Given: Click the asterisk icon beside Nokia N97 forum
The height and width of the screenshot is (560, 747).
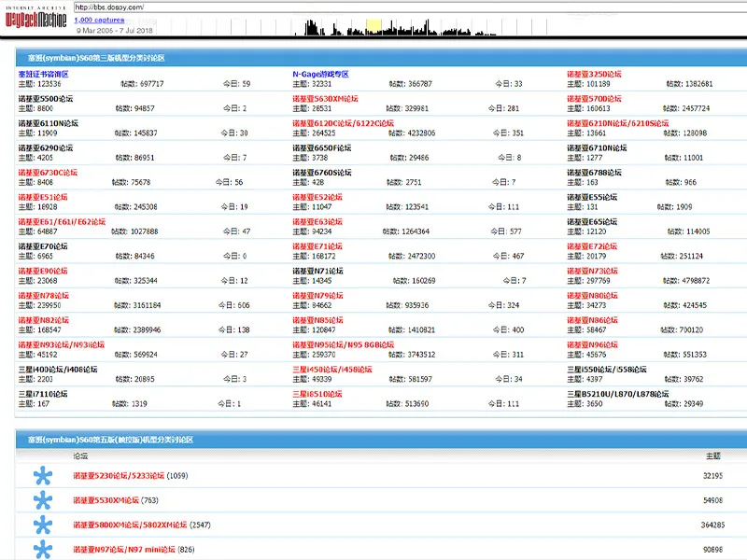Looking at the screenshot, I should click(x=43, y=549).
